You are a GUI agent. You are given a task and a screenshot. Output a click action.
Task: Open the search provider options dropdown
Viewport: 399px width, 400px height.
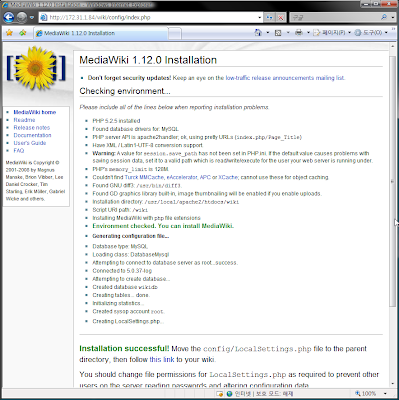click(x=393, y=17)
